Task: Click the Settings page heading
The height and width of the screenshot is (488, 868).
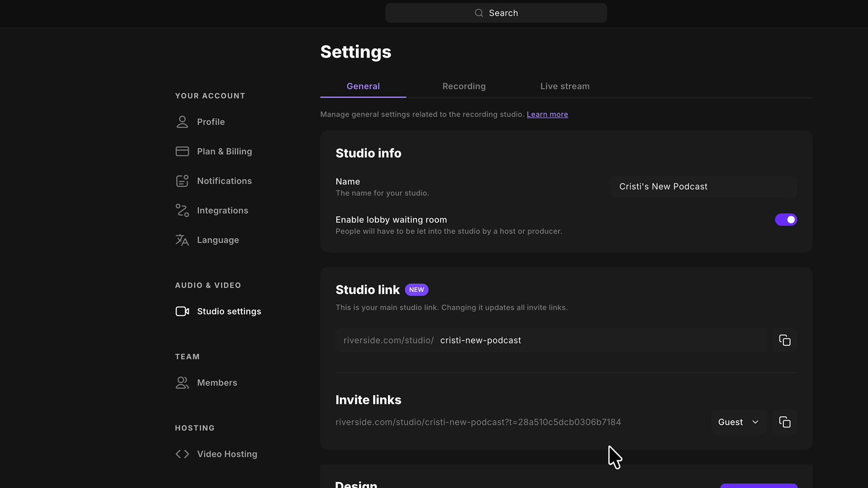Action: (x=356, y=52)
